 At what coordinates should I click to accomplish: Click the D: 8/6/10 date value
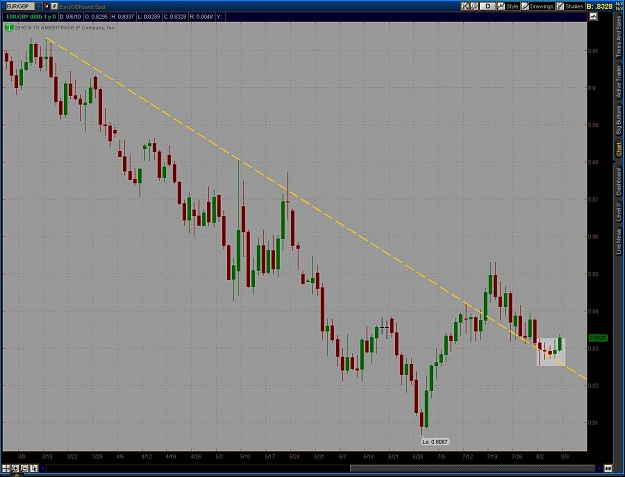point(70,17)
